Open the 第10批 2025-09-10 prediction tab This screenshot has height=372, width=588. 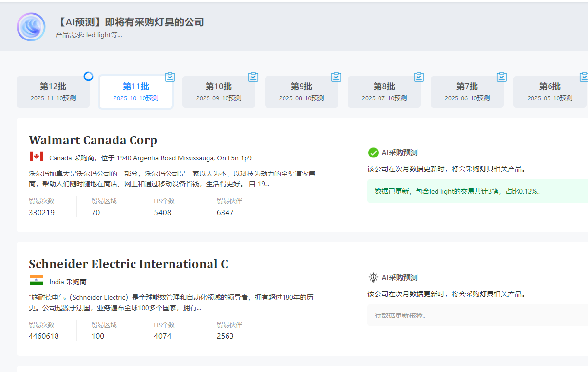tap(219, 92)
